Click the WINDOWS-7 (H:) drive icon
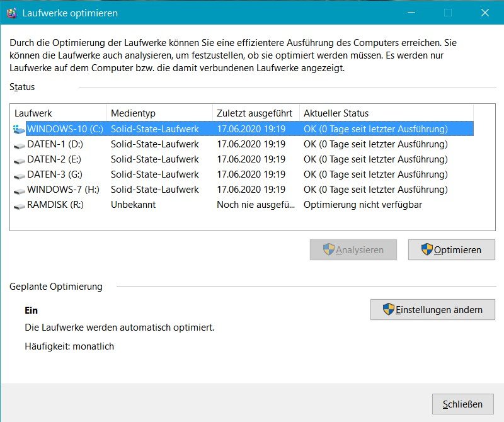This screenshot has width=504, height=422. (20, 191)
